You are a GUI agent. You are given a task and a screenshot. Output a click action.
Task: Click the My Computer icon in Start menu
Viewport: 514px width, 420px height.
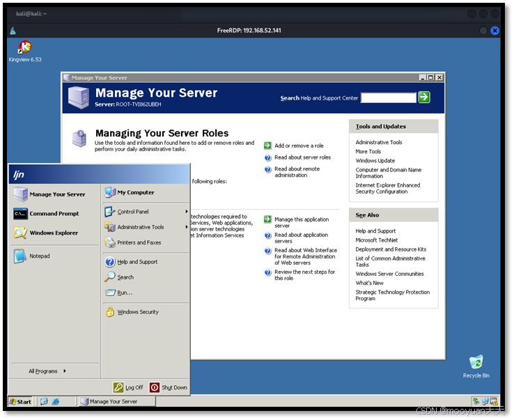pos(110,192)
